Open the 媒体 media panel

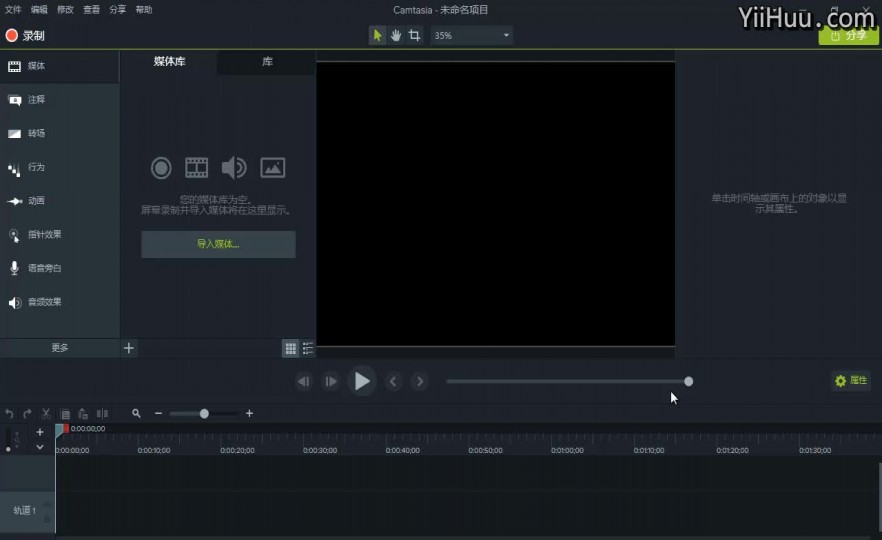[x=60, y=66]
